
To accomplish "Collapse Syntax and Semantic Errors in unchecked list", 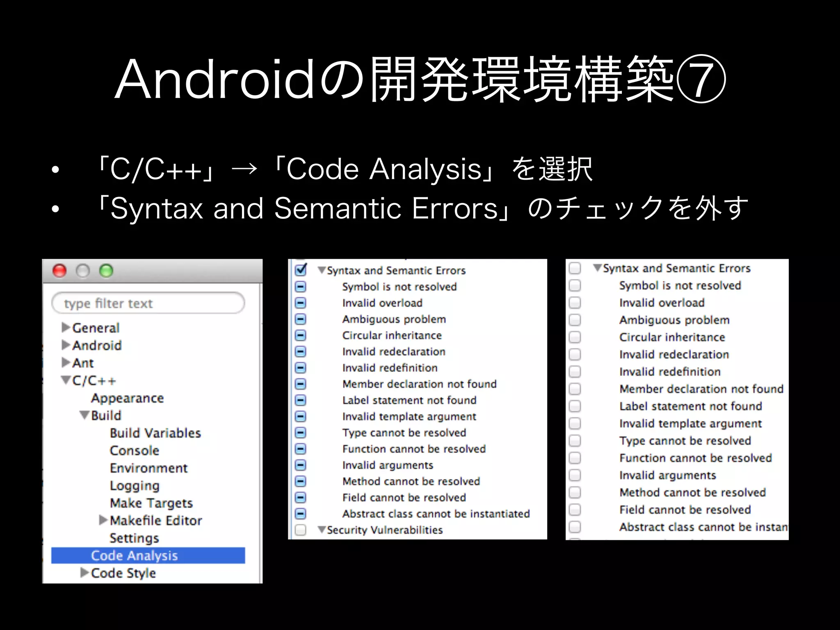I will pos(598,268).
